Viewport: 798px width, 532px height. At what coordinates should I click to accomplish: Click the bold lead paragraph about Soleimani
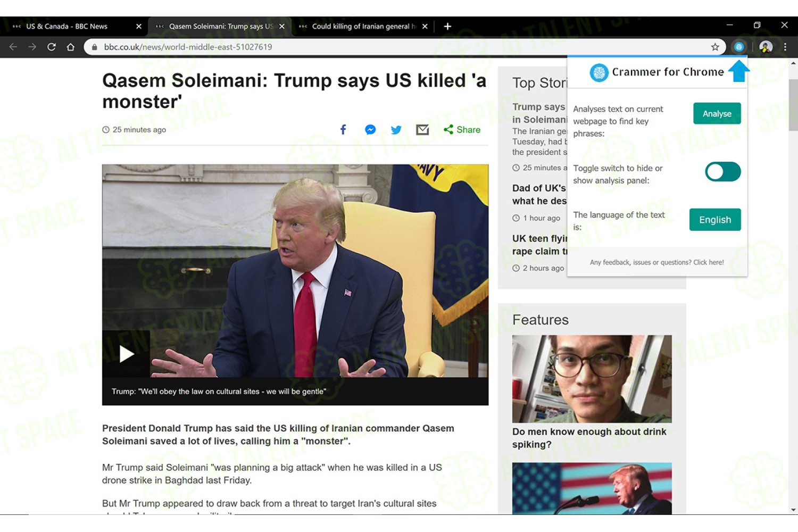click(278, 435)
